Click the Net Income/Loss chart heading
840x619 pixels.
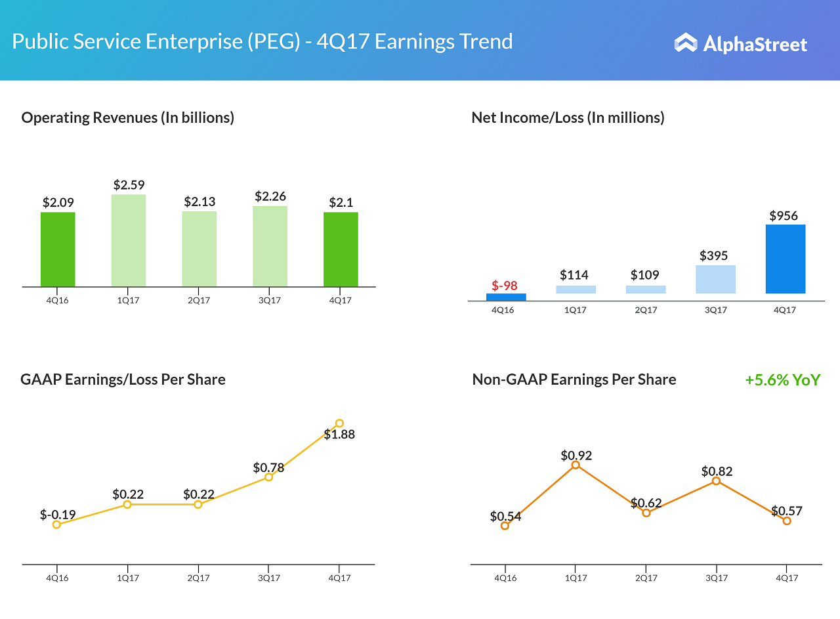pyautogui.click(x=568, y=117)
